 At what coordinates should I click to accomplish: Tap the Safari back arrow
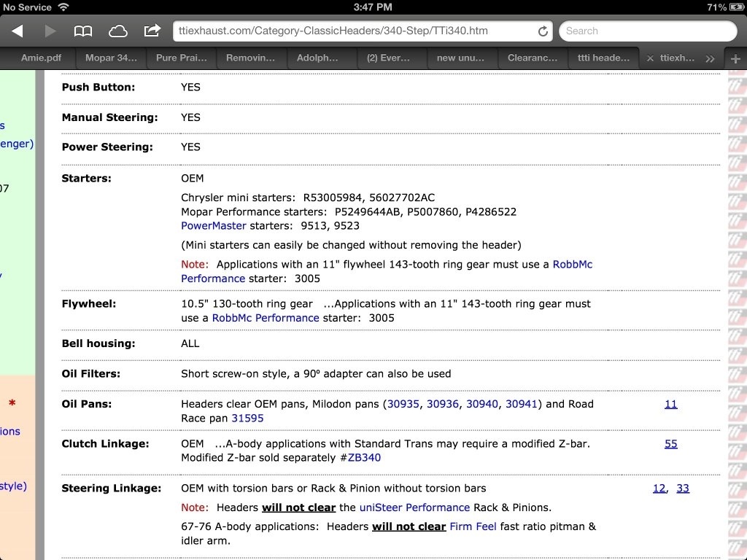pos(18,31)
